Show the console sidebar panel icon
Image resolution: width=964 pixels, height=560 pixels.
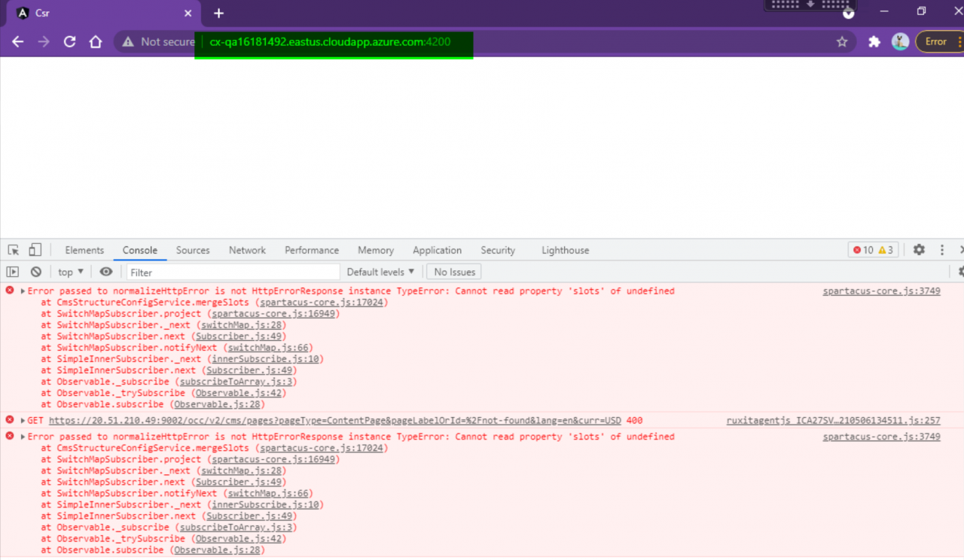[13, 272]
